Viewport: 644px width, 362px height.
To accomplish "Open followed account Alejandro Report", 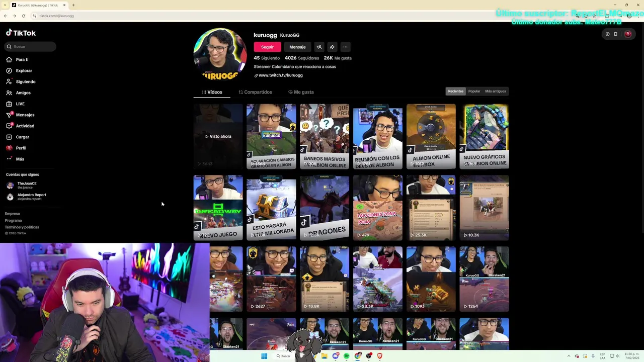I will pyautogui.click(x=31, y=197).
